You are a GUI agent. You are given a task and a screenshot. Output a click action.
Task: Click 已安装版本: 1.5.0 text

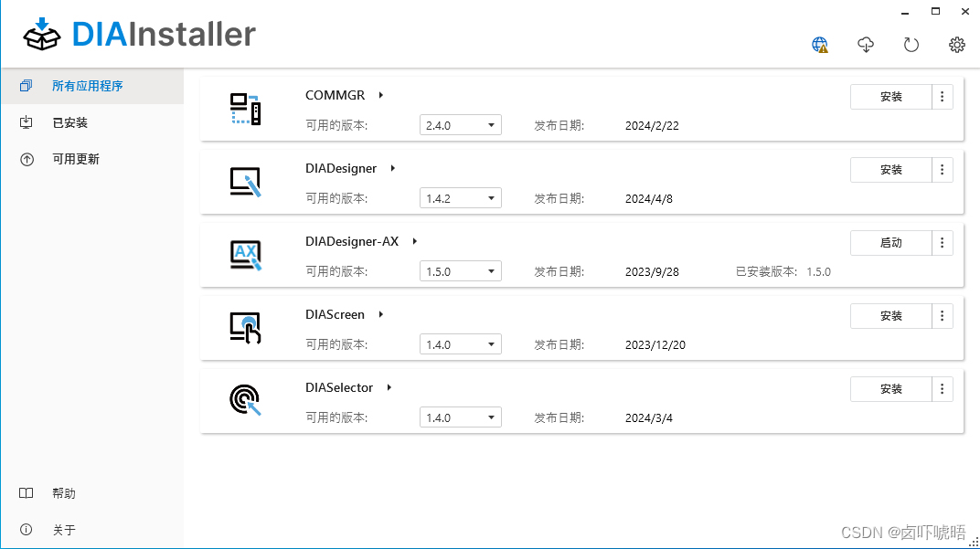783,271
